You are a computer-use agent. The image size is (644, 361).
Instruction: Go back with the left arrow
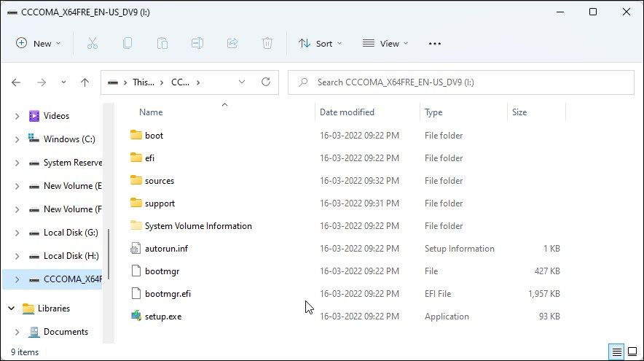click(x=16, y=82)
